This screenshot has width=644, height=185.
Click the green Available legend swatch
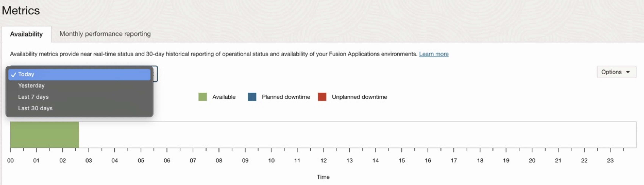(202, 97)
